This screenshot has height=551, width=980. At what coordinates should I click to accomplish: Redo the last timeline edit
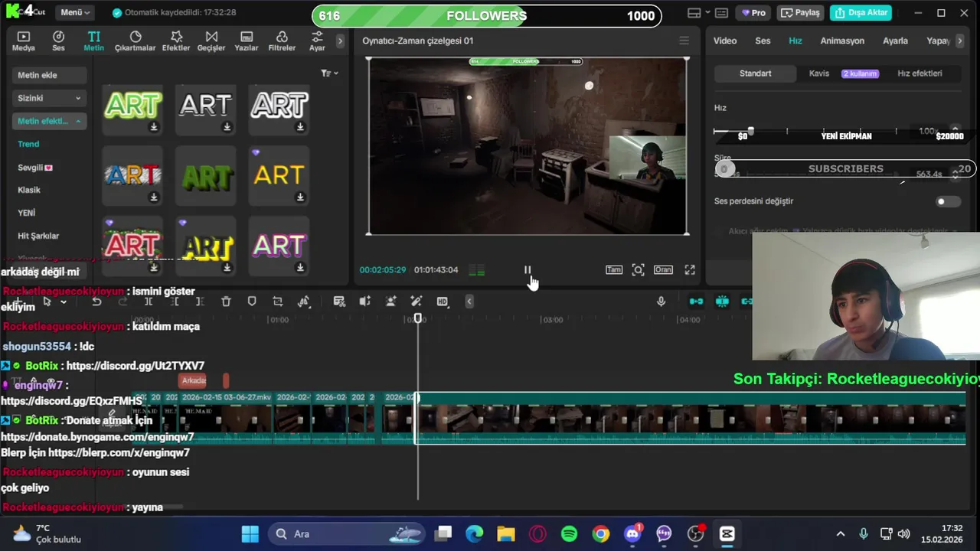(x=122, y=302)
